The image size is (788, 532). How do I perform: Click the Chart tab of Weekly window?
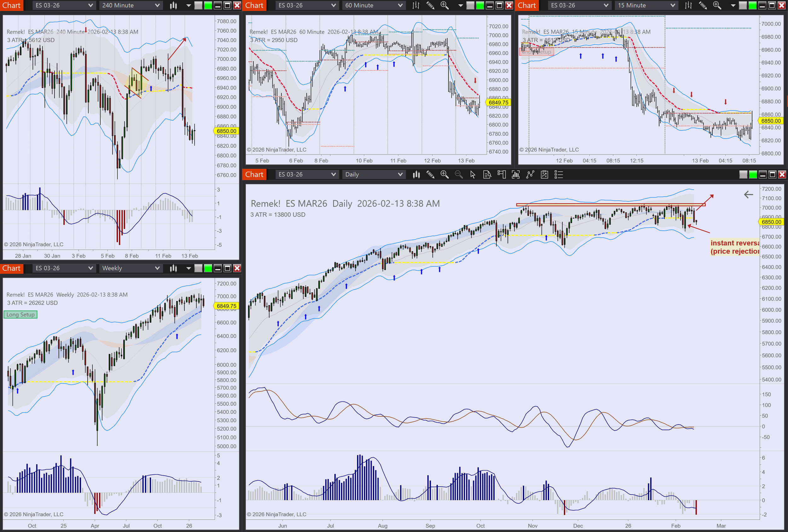pyautogui.click(x=12, y=268)
